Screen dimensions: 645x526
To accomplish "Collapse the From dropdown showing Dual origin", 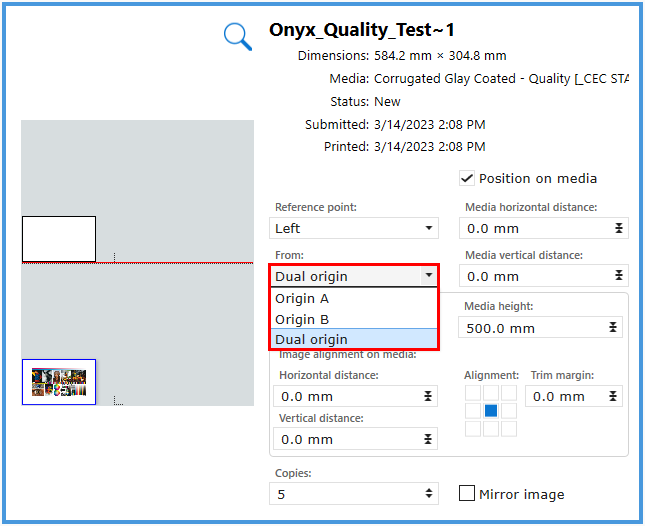I will click(x=429, y=276).
